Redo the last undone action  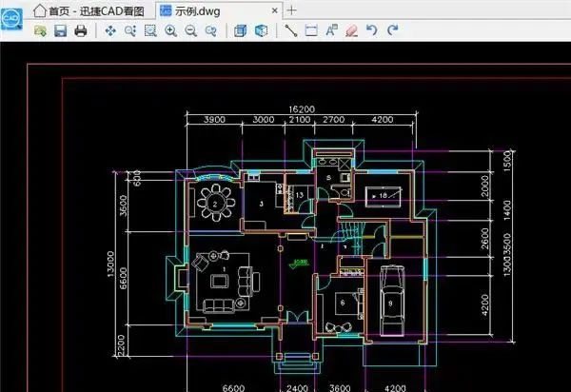[x=390, y=31]
